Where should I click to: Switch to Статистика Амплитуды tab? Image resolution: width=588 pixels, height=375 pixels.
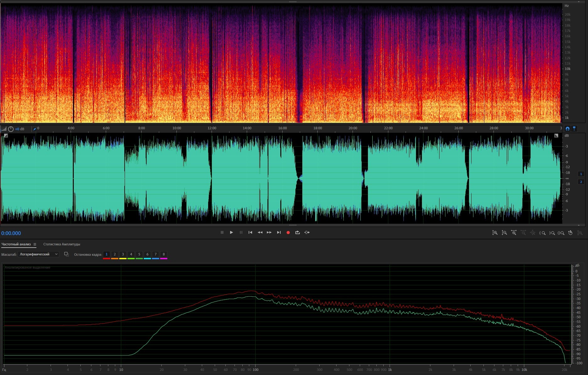tap(62, 244)
